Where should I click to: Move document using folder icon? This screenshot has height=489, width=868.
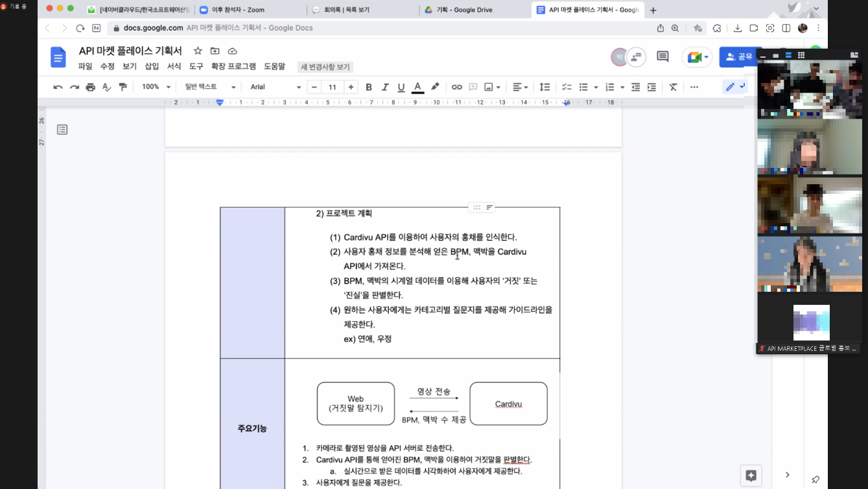215,51
